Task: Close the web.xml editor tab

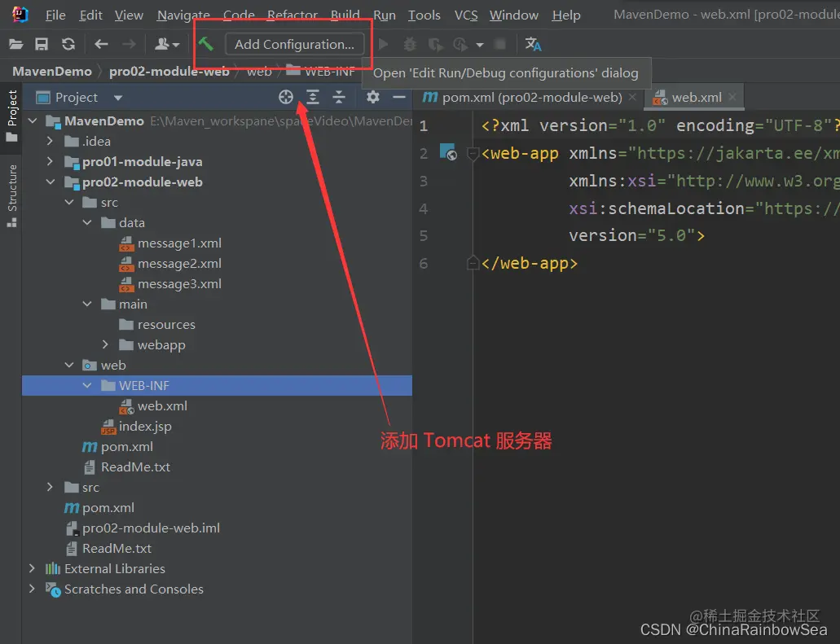Action: 732,97
